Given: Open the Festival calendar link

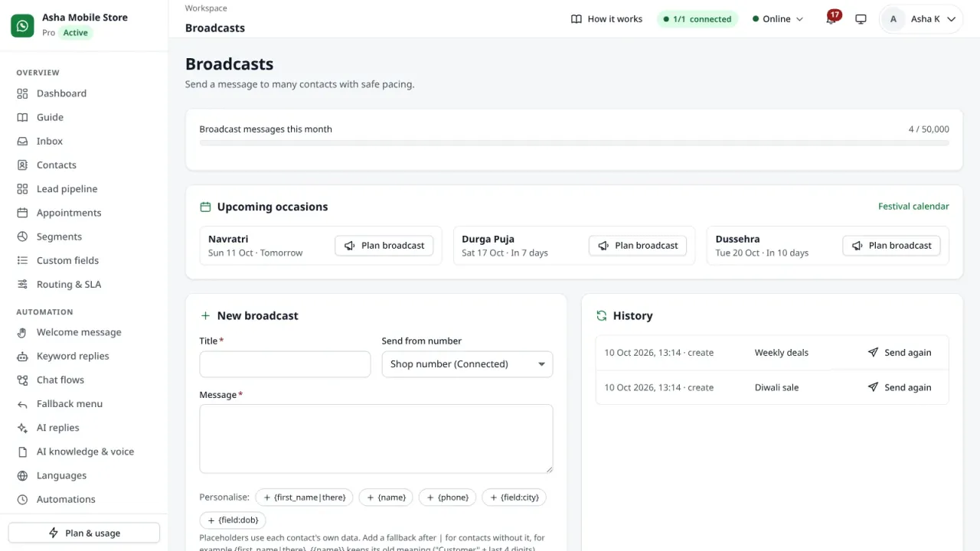Looking at the screenshot, I should tap(913, 207).
